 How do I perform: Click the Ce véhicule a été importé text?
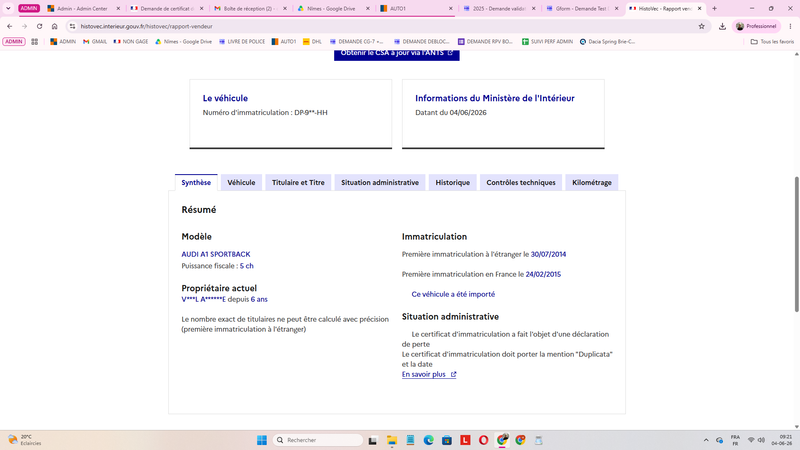coord(453,294)
